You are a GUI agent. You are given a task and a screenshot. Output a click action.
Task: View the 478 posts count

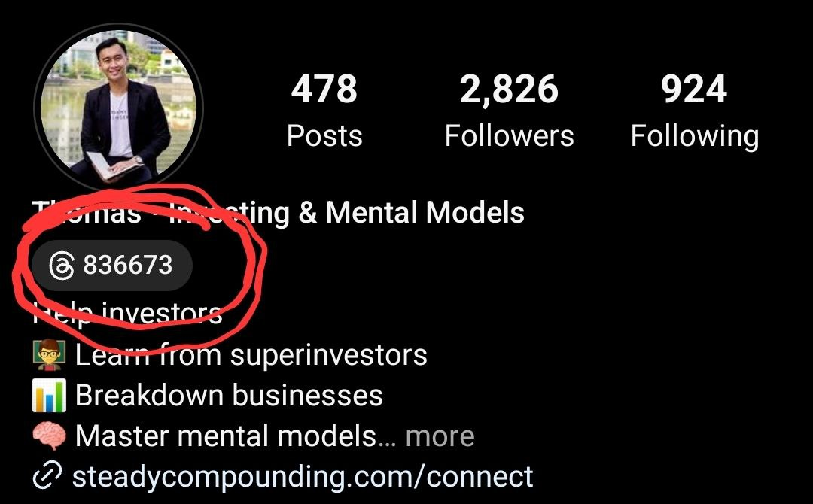[324, 89]
